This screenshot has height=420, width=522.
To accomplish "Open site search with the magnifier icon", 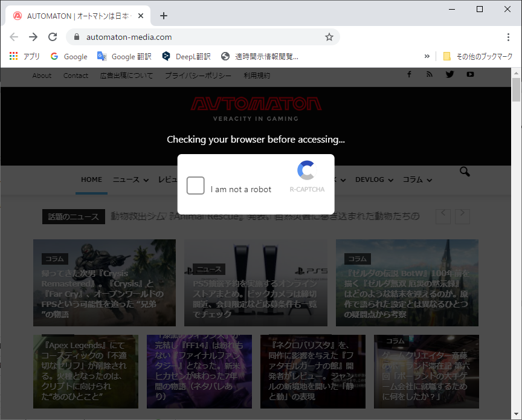I will pos(465,172).
